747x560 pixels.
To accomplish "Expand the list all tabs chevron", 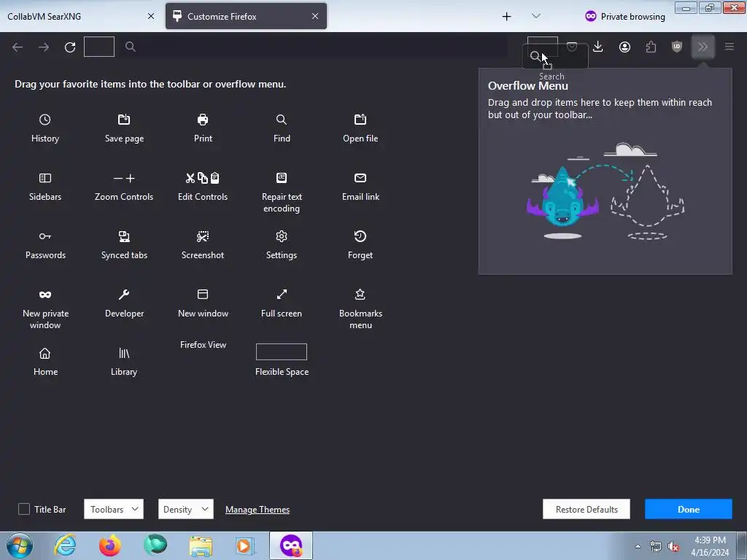I will click(536, 16).
